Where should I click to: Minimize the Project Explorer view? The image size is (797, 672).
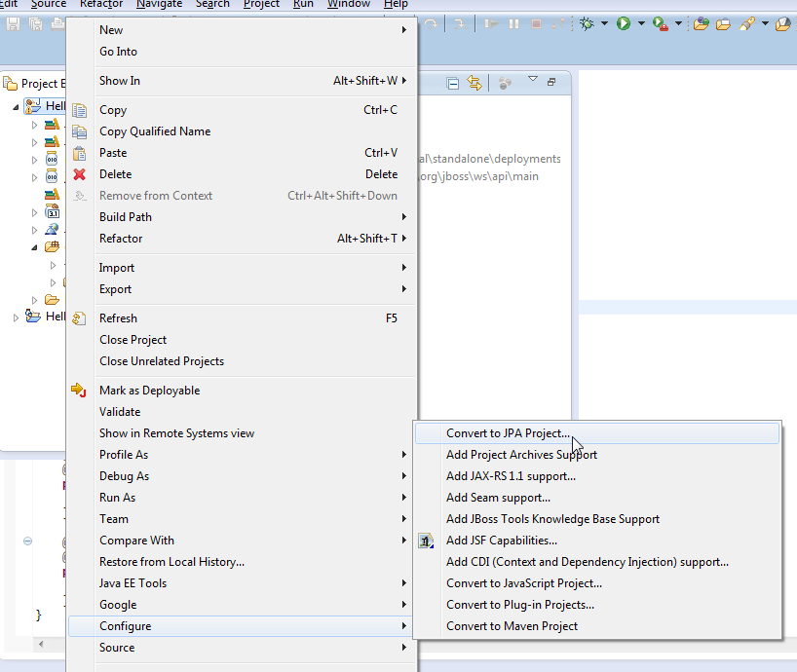pos(551,83)
